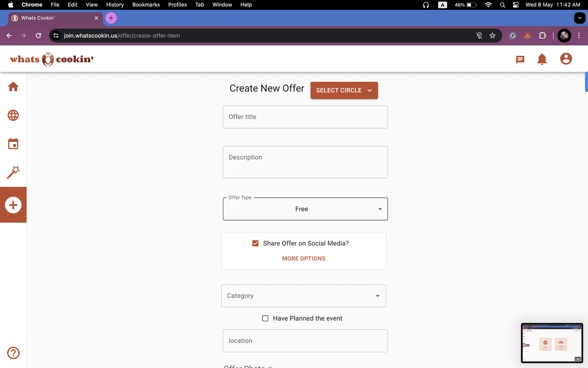Viewport: 588px width, 368px height.
Task: Open the Category dropdown
Action: [304, 296]
